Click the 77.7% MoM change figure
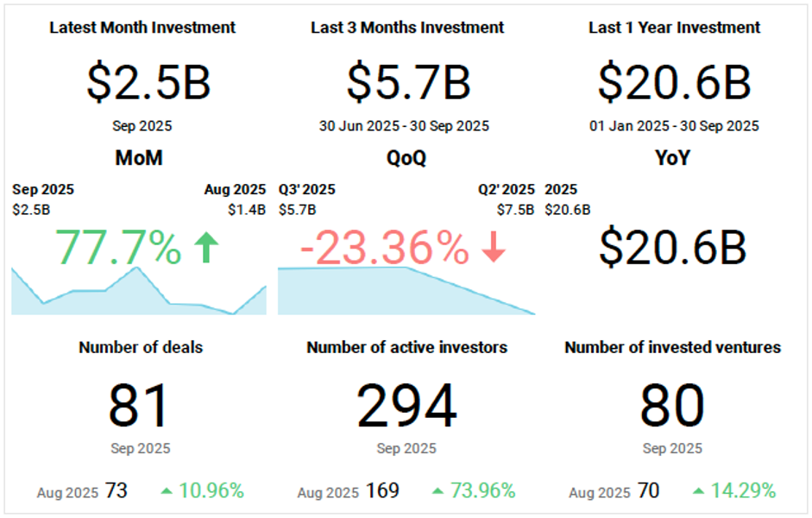This screenshot has width=812, height=518. coord(119,248)
